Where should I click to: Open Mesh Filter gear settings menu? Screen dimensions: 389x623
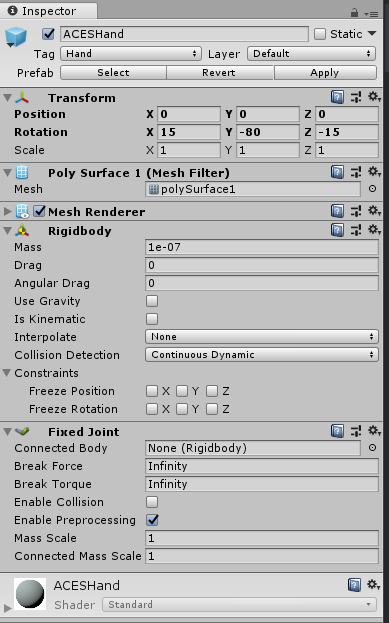pyautogui.click(x=374, y=172)
